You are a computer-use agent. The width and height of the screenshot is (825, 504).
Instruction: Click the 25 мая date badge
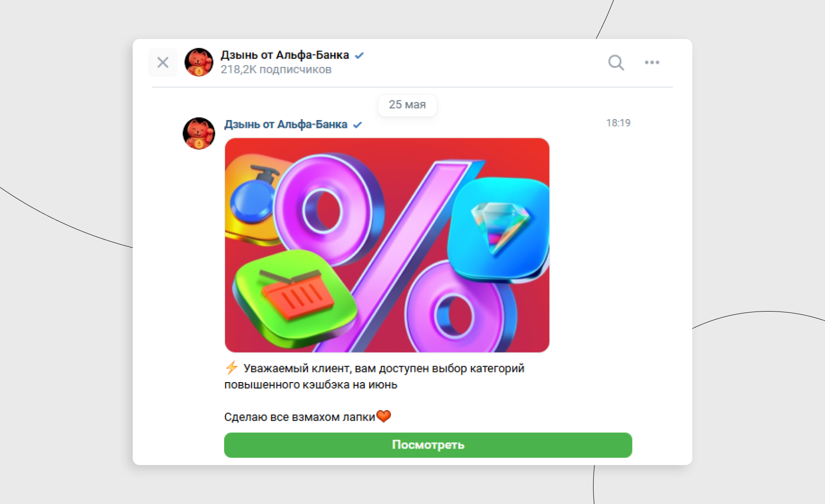tap(407, 105)
